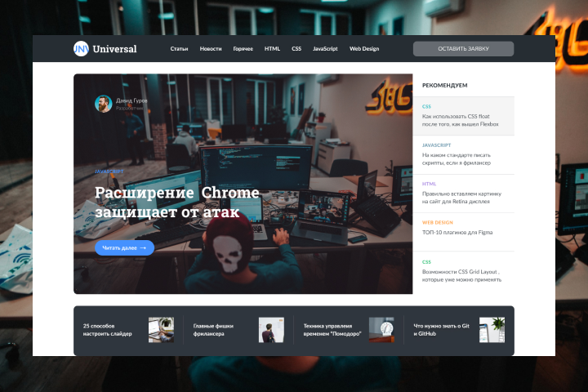The width and height of the screenshot is (588, 392).
Task: Open the Git и GitHub article
Action: tap(441, 330)
